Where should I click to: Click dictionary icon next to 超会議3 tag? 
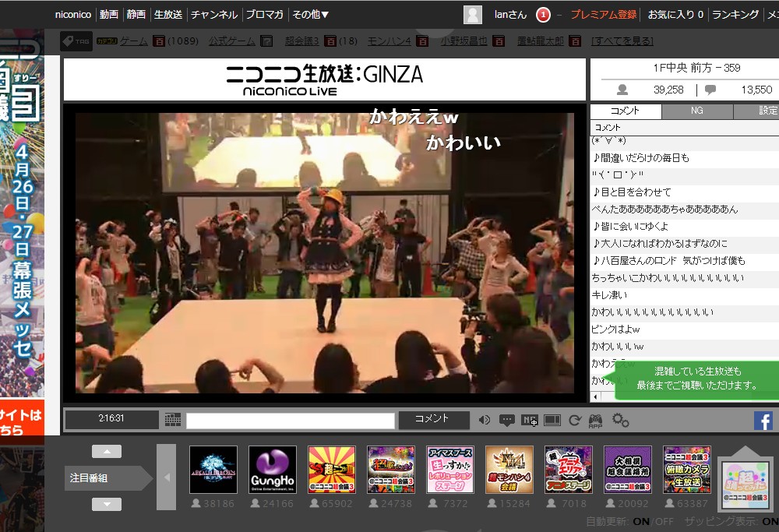tap(330, 41)
